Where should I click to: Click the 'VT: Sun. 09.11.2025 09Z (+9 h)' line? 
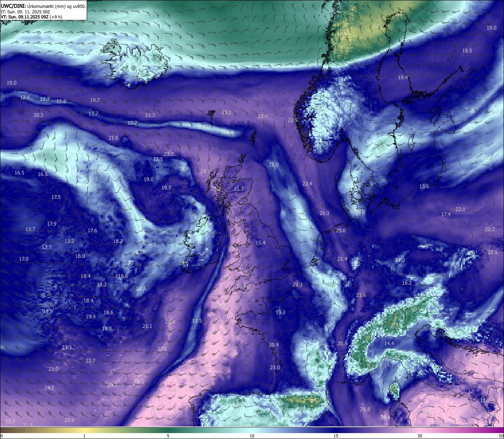coord(31,17)
